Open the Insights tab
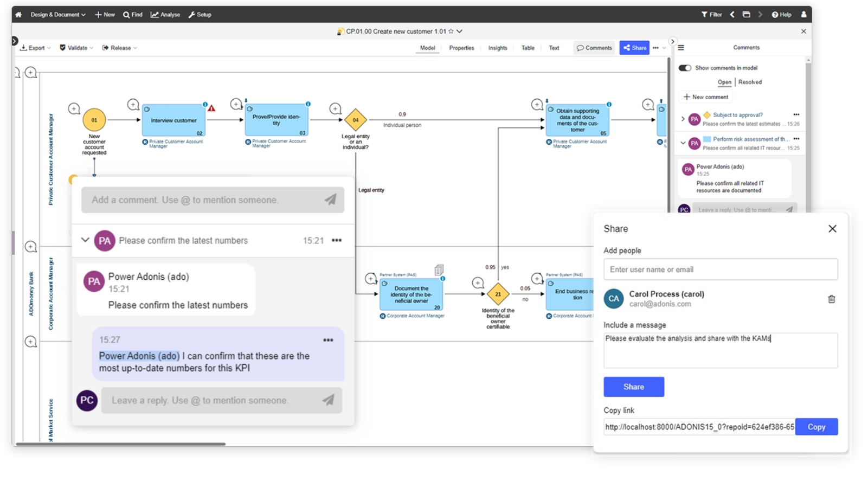 tap(498, 48)
